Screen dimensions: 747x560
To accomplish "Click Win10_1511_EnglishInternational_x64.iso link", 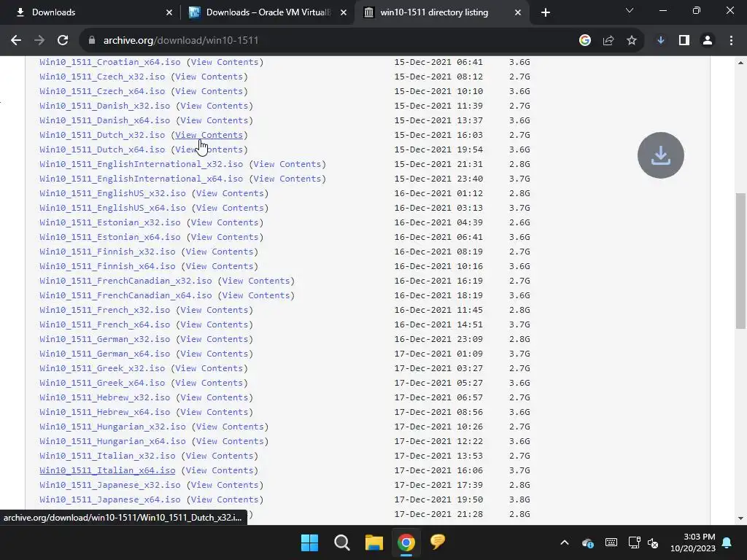I will pos(142,179).
